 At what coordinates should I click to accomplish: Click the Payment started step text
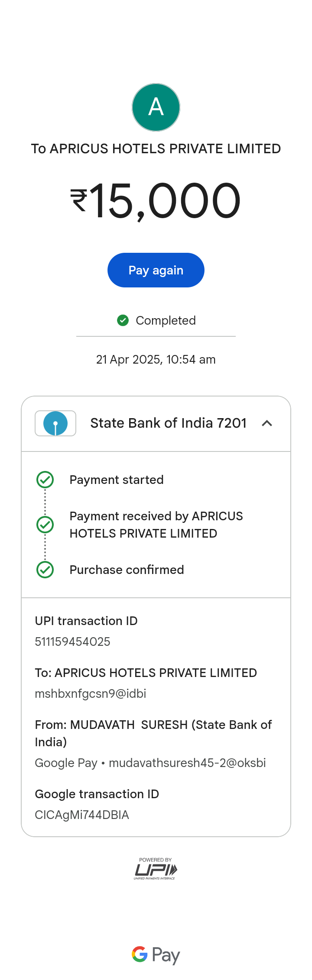click(117, 480)
